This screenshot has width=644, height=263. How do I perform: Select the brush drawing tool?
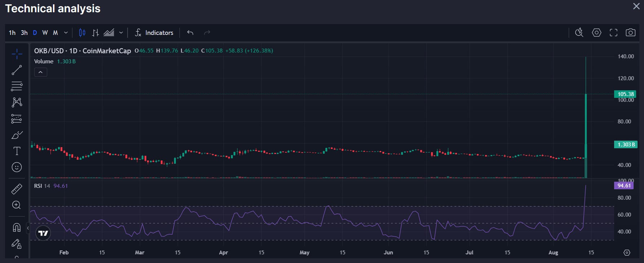[x=17, y=135]
